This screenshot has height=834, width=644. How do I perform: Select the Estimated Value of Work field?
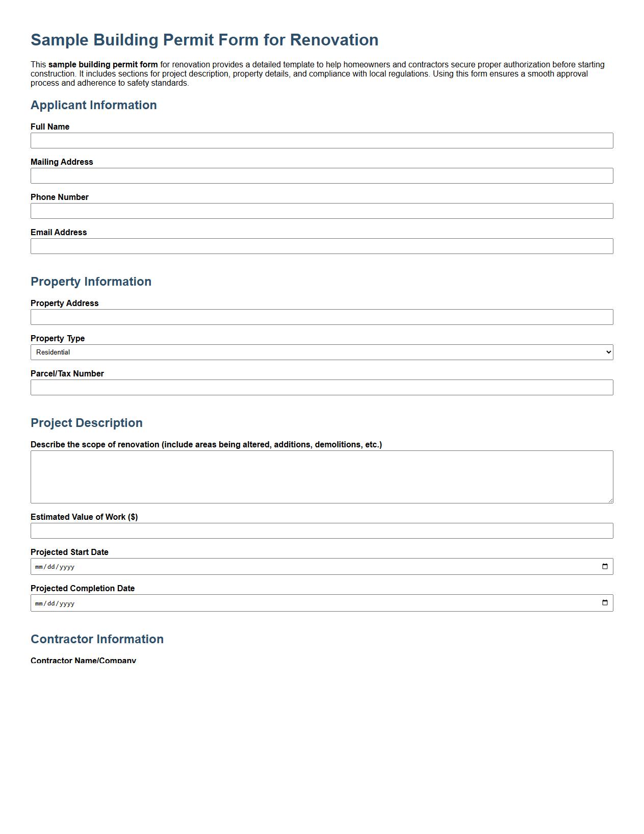[x=322, y=530]
